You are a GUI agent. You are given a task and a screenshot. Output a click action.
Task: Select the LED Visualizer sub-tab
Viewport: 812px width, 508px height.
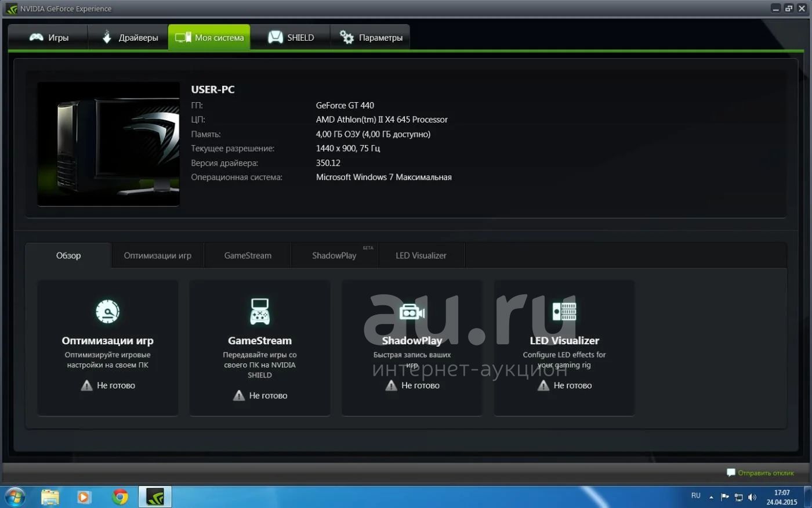421,255
